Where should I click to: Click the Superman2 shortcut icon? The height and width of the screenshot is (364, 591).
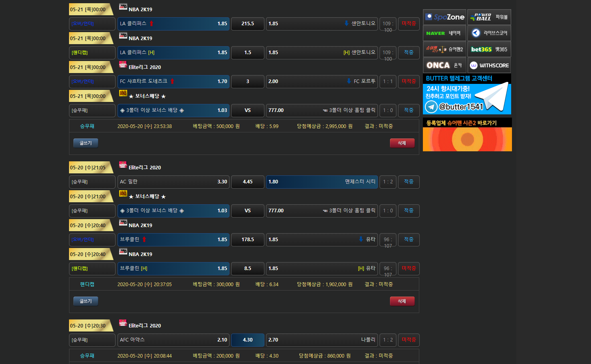coord(445,49)
